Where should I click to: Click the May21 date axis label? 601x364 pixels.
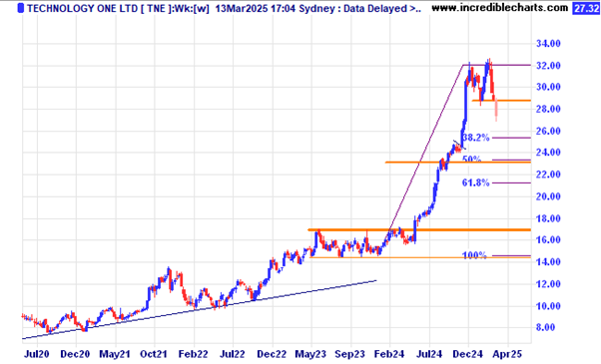coord(115,354)
